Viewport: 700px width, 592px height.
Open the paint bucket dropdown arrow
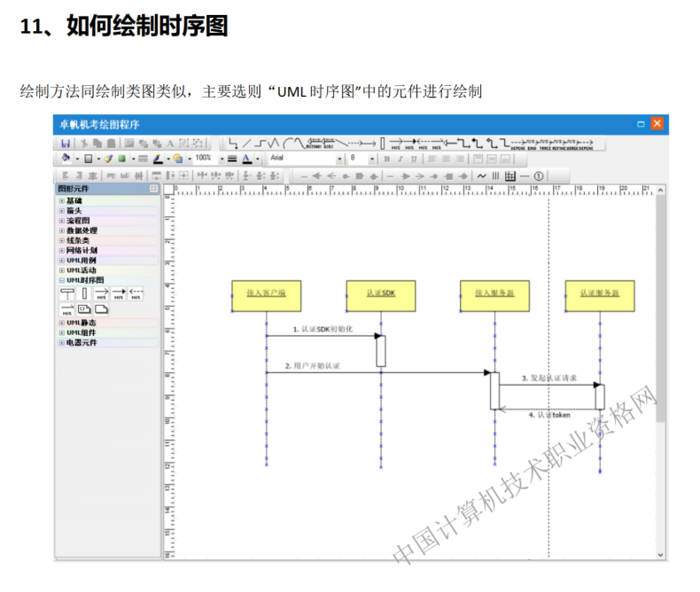(77, 159)
